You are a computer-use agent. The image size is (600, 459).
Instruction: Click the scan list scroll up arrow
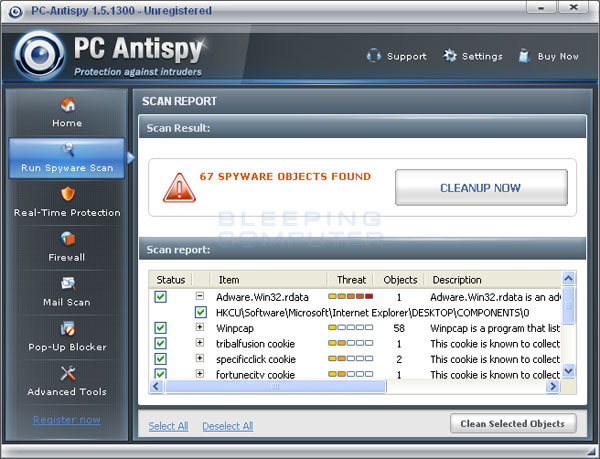[x=569, y=278]
